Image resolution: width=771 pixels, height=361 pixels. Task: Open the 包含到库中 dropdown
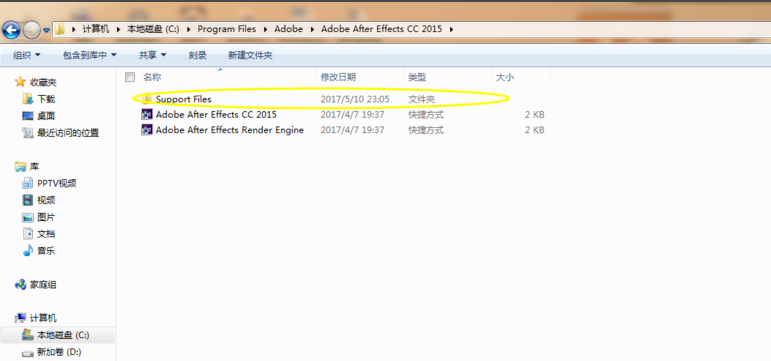(x=89, y=55)
